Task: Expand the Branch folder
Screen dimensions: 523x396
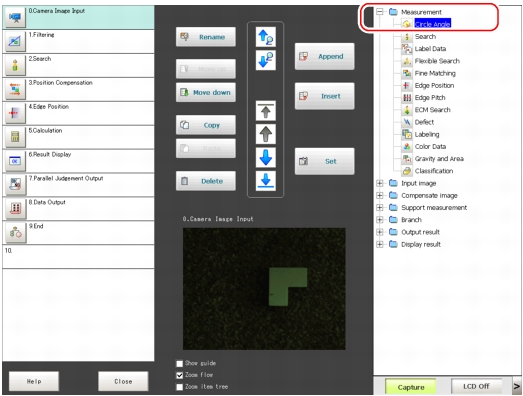Action: (380, 220)
